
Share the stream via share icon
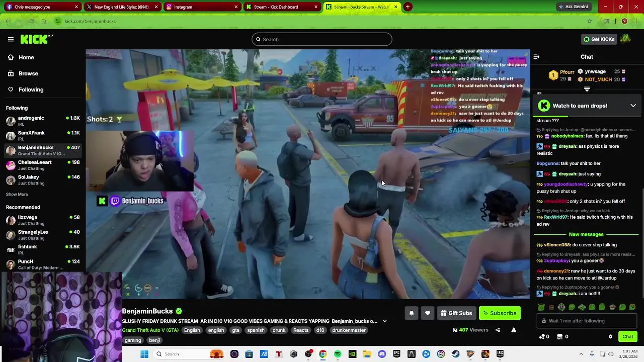[498, 330]
